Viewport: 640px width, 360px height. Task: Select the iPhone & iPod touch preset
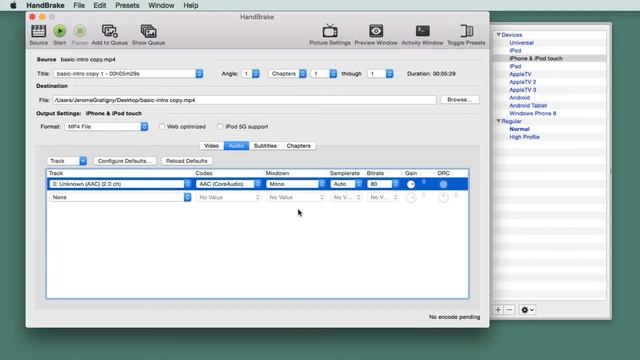click(x=536, y=58)
